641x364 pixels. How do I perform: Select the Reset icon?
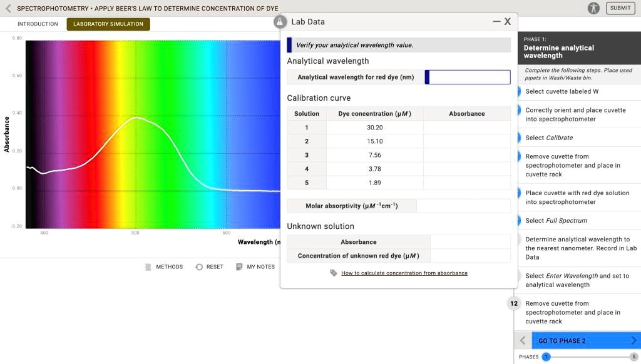pos(200,266)
